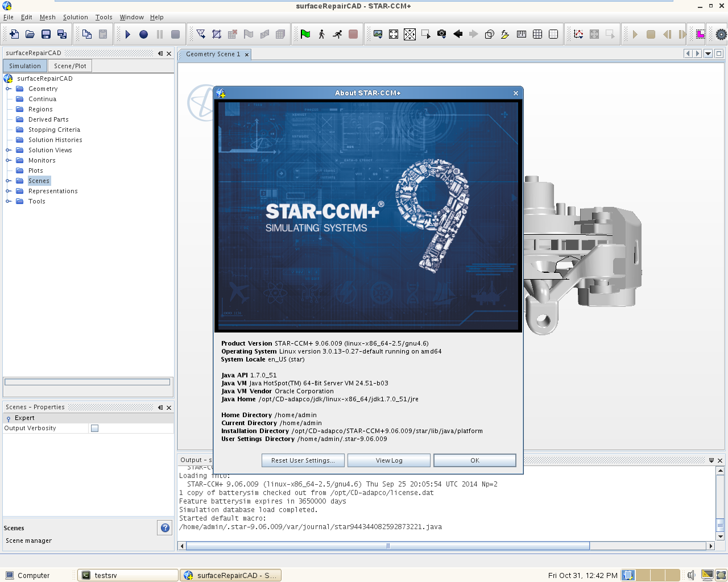Expand the Solution Views tree node

(x=9, y=150)
